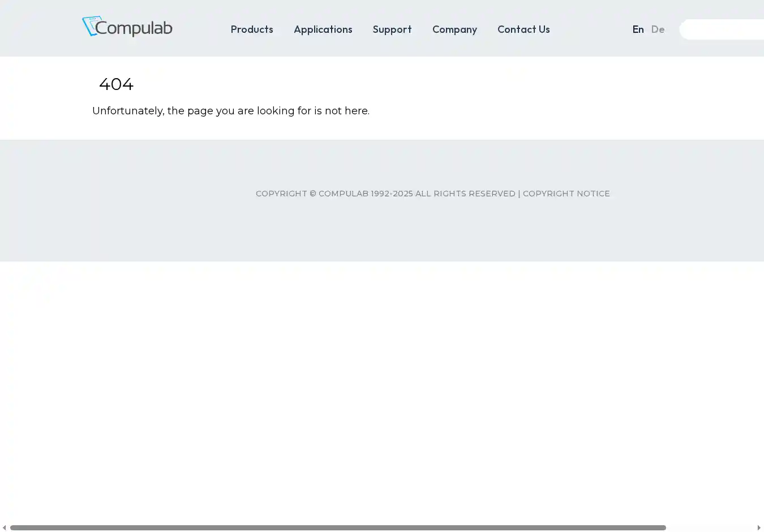Click the 'COMPULAB 1992-2025' footer text
The width and height of the screenshot is (764, 532).
(366, 194)
